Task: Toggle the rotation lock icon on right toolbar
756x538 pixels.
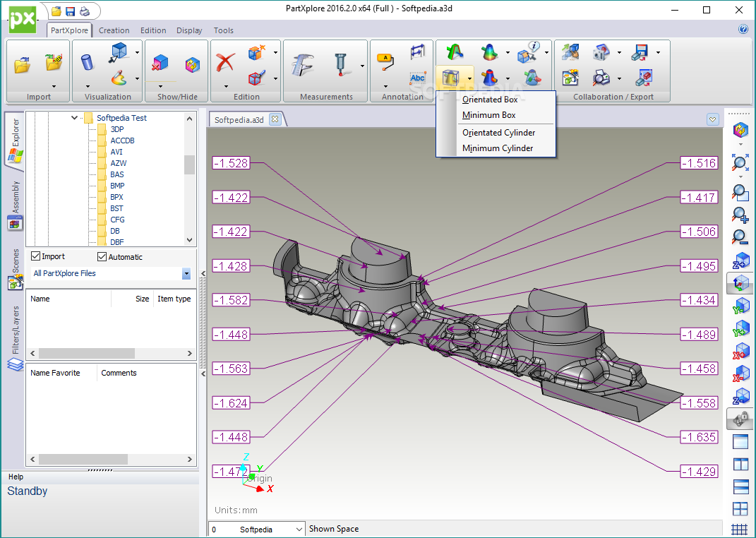Action: click(740, 419)
